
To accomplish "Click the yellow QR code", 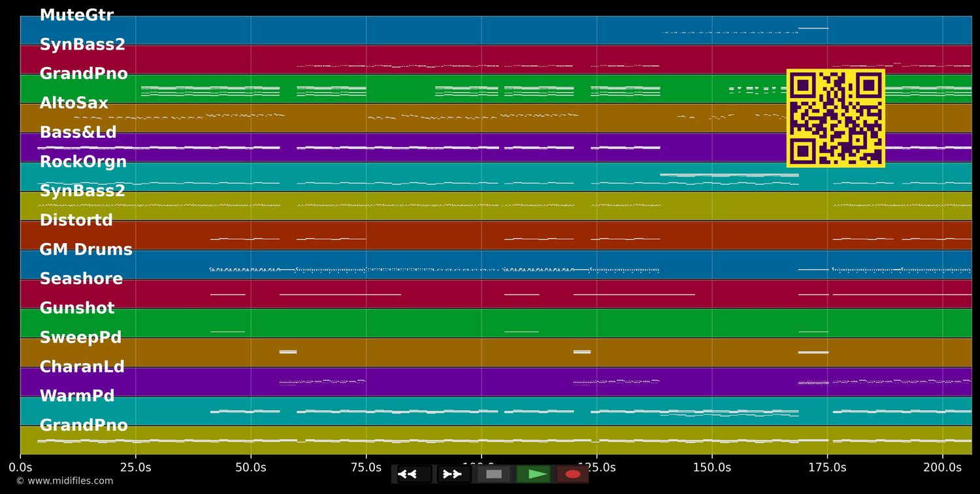I will pyautogui.click(x=836, y=118).
